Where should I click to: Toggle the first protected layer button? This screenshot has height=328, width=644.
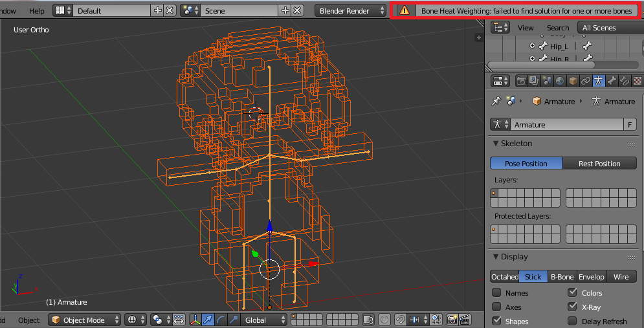coord(494,230)
